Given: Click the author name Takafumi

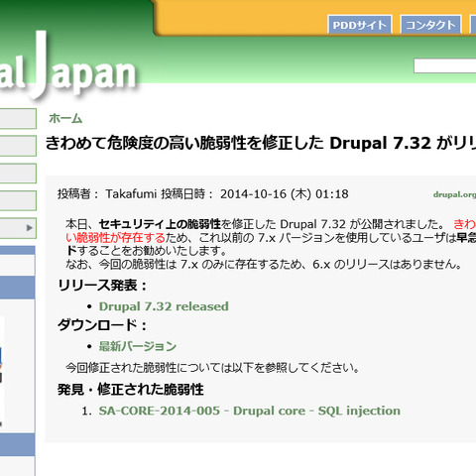Looking at the screenshot, I should 131,194.
